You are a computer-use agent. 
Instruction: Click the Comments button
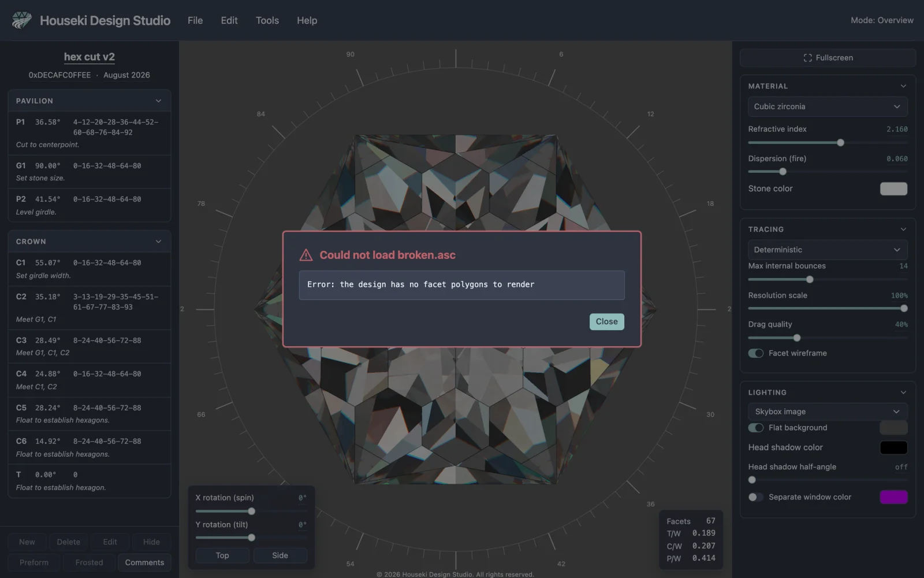(x=144, y=562)
